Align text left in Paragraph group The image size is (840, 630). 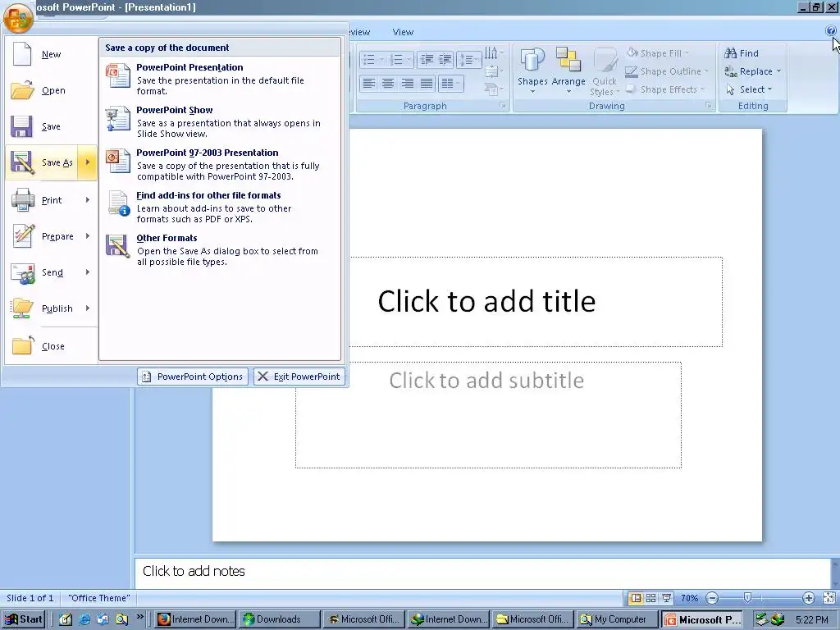coord(368,84)
